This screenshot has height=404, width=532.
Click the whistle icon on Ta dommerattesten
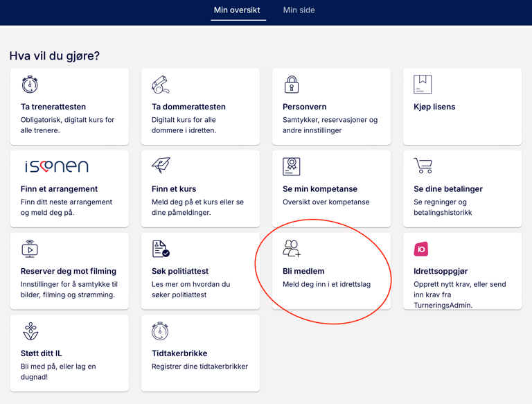(x=161, y=85)
